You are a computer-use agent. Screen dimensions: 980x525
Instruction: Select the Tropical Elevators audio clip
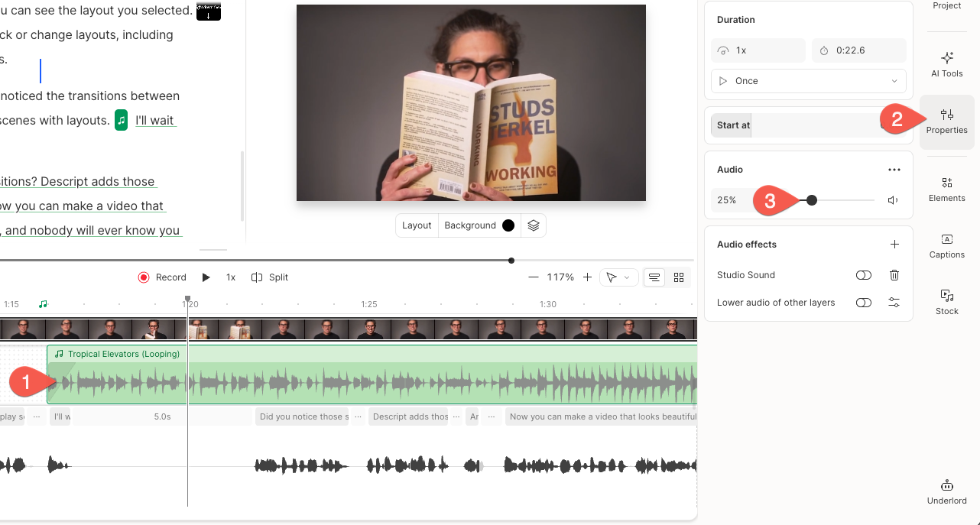382,374
